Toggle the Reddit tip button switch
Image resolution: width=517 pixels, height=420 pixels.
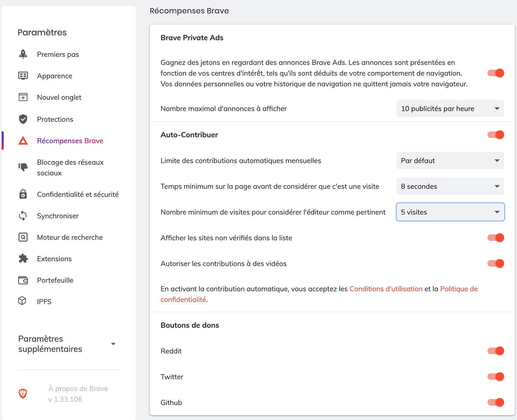pyautogui.click(x=496, y=351)
